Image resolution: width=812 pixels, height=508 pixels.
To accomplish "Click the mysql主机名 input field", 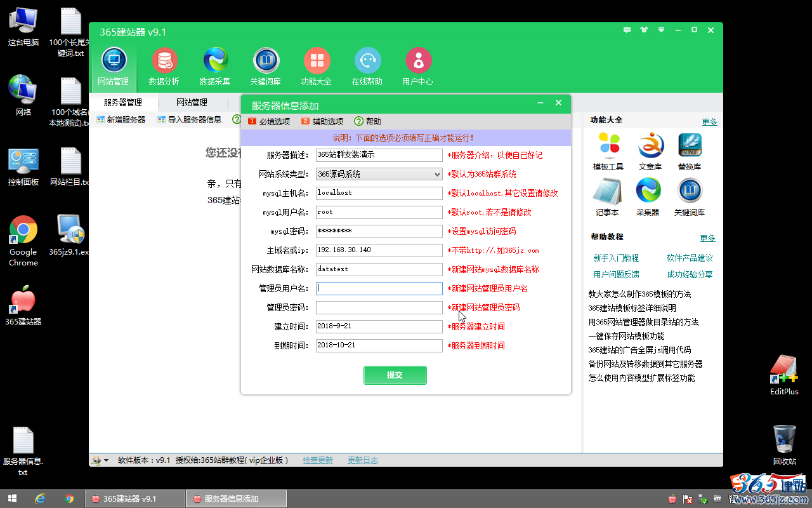I will (x=379, y=193).
